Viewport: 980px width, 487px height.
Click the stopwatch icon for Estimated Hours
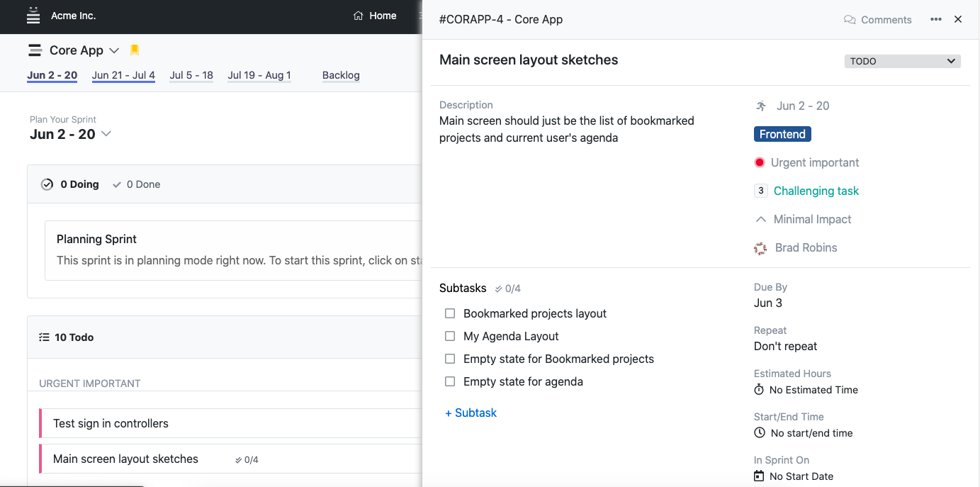(x=759, y=390)
